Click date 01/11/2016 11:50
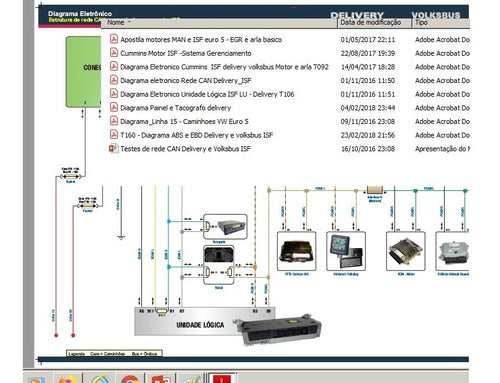 click(x=368, y=81)
